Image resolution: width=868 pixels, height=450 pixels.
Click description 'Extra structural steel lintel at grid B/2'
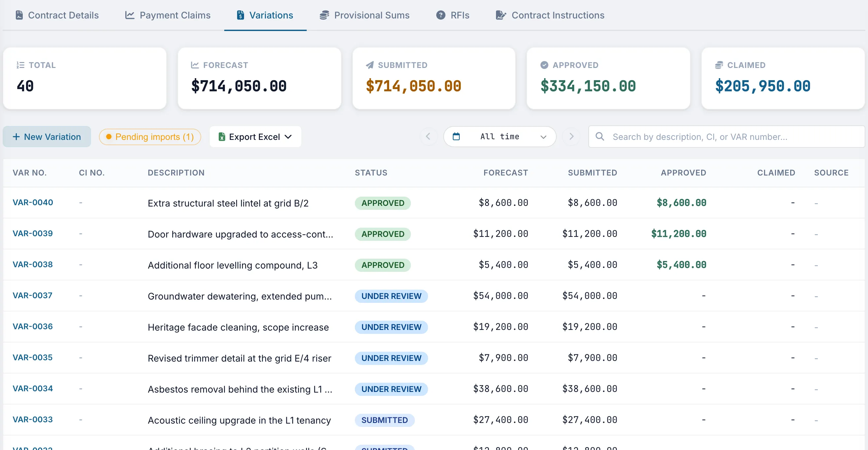[x=228, y=203]
